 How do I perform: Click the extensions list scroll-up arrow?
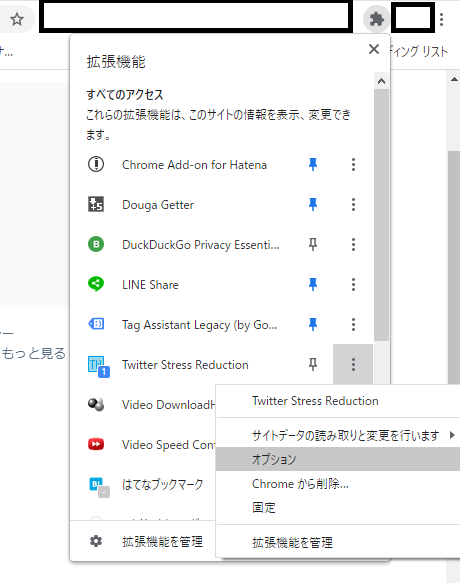click(381, 81)
